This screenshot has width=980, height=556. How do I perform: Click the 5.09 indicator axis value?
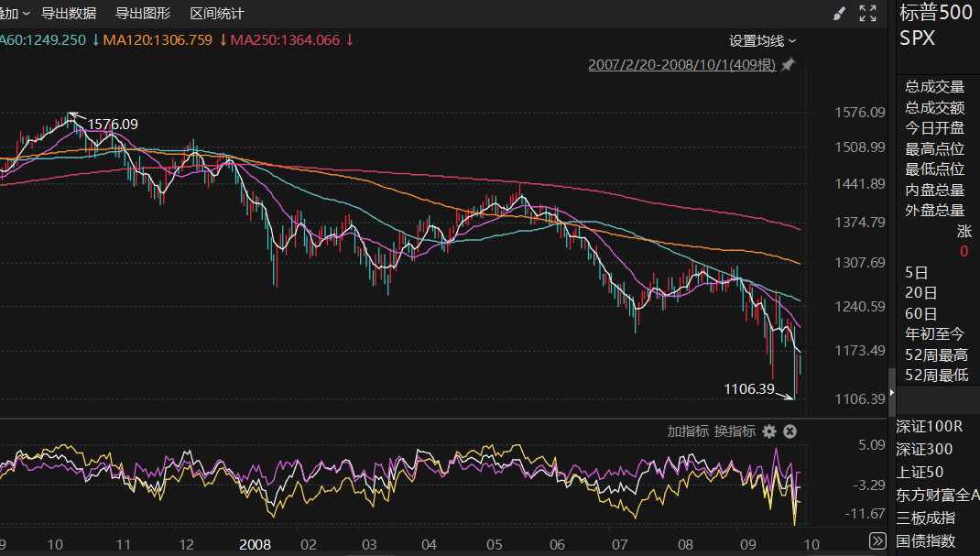point(872,445)
